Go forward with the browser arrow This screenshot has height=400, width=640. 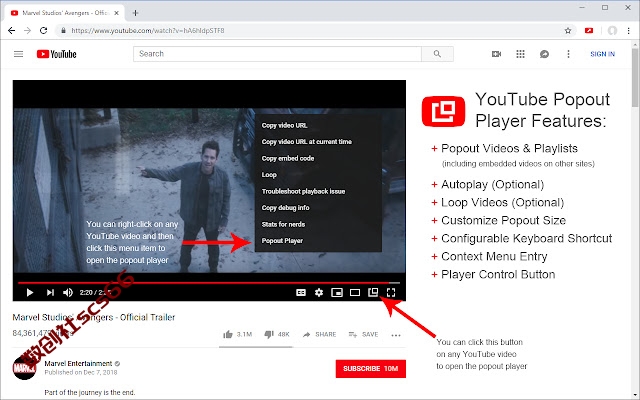coord(27,31)
